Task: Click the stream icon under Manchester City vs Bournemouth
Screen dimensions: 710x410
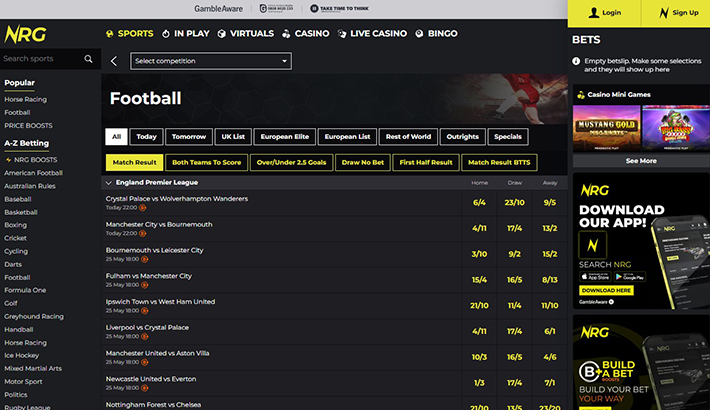Action: 143,234
